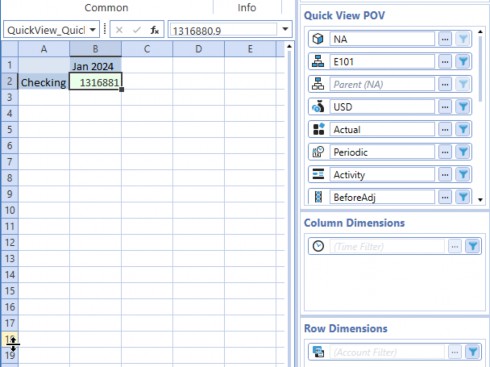Click the icon beside BeforeAdj
Screen dimensions: 490x367
point(318,197)
